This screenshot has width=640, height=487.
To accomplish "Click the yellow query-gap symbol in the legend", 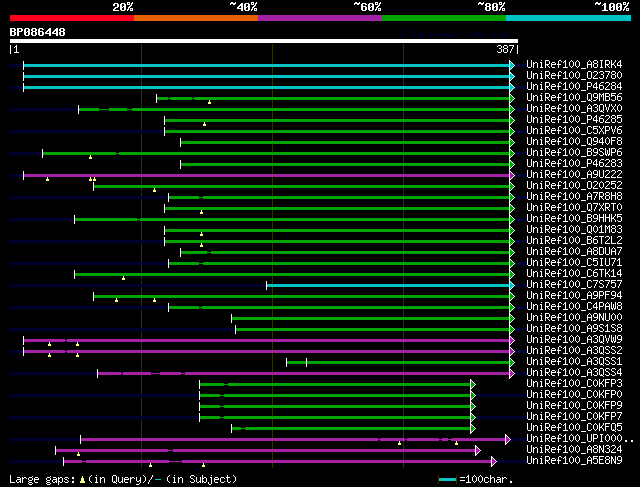I will [x=82, y=480].
